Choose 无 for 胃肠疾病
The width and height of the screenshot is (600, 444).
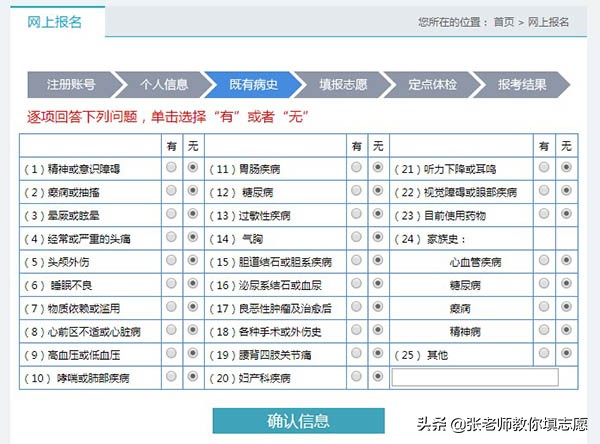click(x=378, y=167)
